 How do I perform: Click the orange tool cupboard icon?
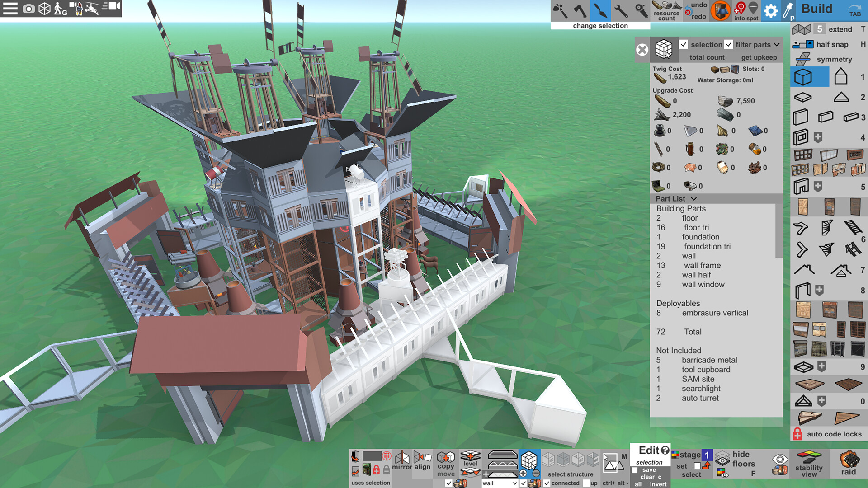pyautogui.click(x=720, y=11)
